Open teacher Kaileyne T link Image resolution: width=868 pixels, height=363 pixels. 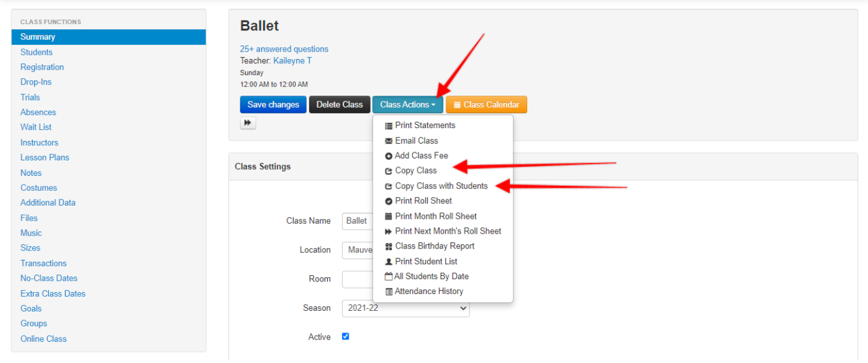[292, 61]
